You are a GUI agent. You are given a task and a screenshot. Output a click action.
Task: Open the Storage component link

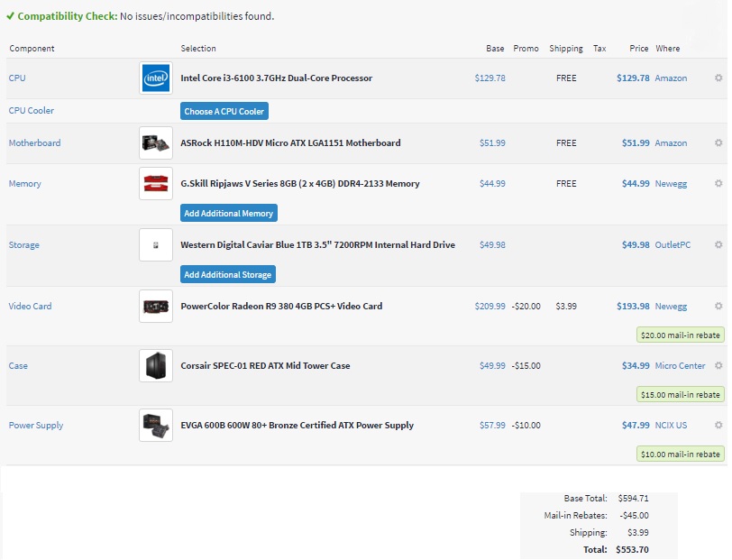click(x=23, y=244)
